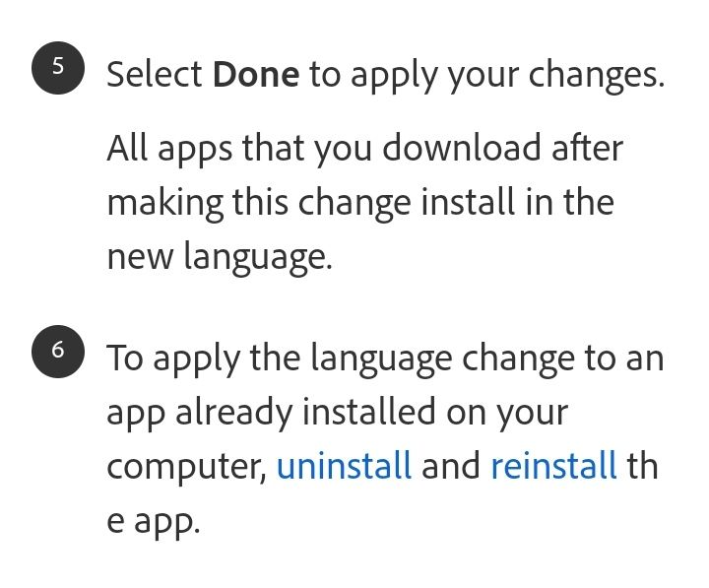709x588 pixels.
Task: Click the line "All apps that you download after"
Action: coord(364,148)
